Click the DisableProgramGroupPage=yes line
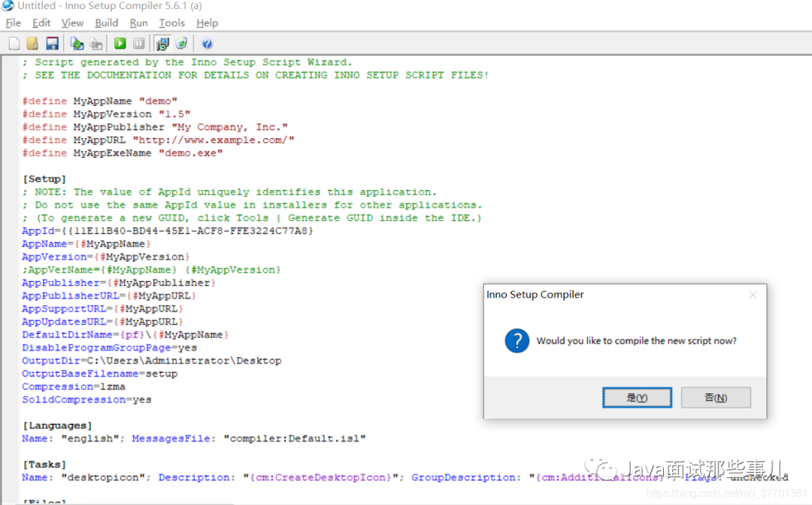The image size is (812, 505). click(x=109, y=348)
